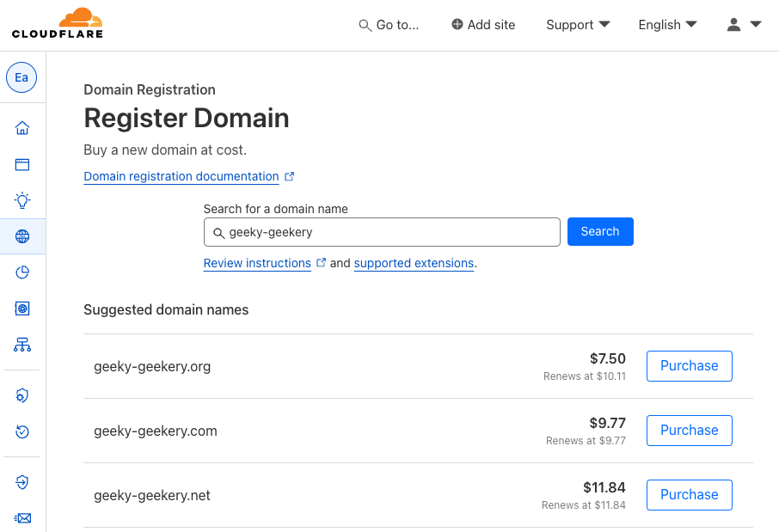Open the Home icon in sidebar

click(x=22, y=129)
